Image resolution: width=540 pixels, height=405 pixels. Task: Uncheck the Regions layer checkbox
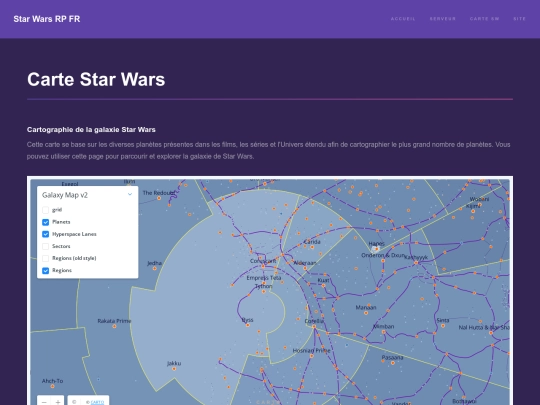tap(45, 271)
